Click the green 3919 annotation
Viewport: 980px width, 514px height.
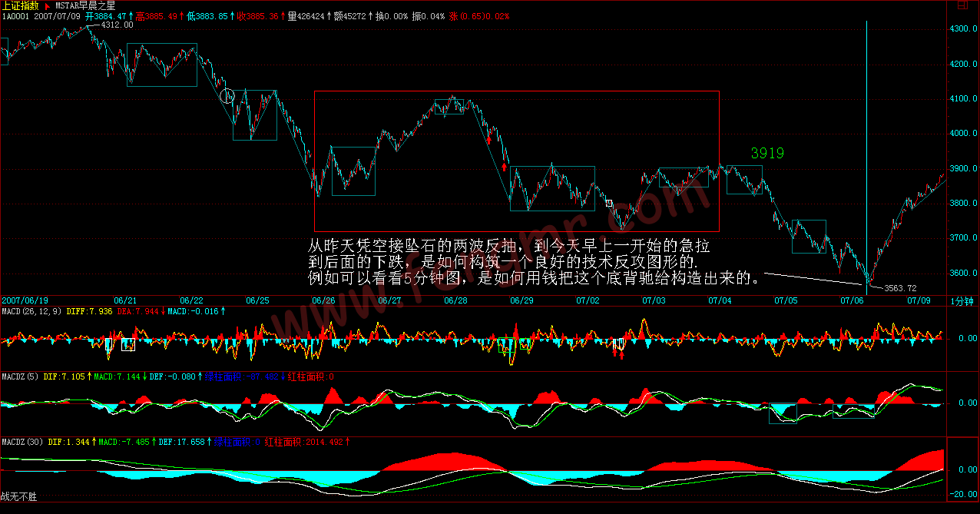767,154
